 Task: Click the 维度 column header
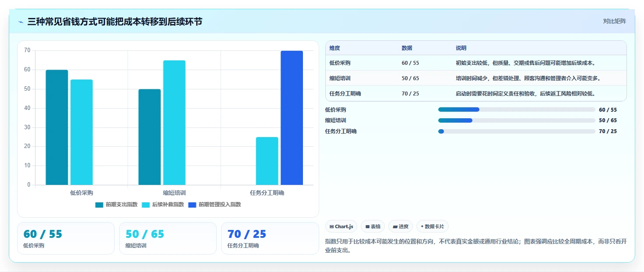(x=335, y=48)
